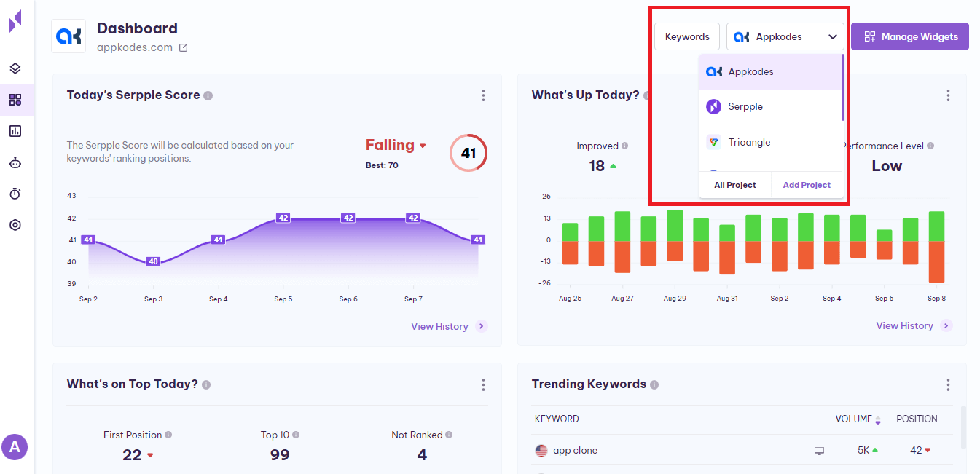980x474 pixels.
Task: Click the info icon next to Performance Level
Action: coord(930,146)
